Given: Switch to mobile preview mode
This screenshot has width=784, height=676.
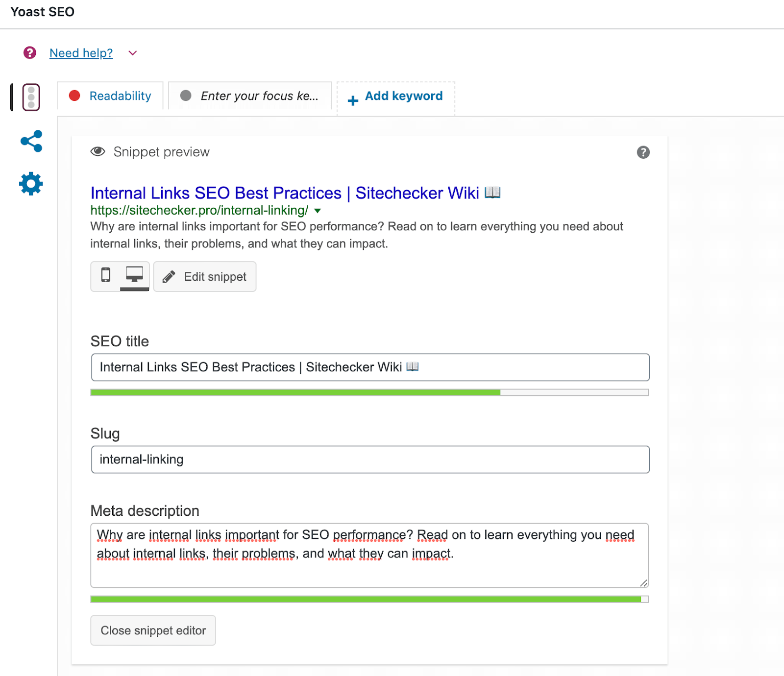Looking at the screenshot, I should click(x=105, y=276).
